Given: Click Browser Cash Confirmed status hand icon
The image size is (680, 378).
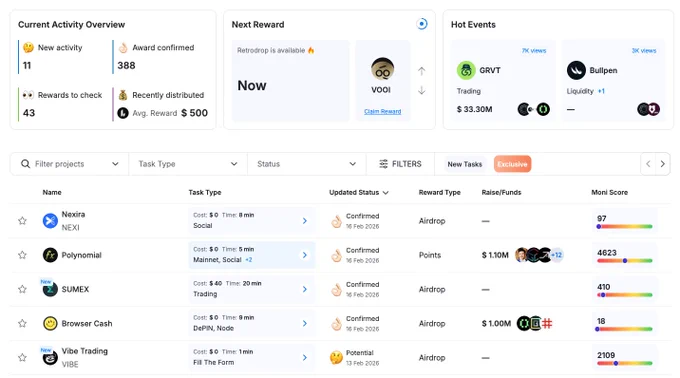Looking at the screenshot, I should click(337, 324).
